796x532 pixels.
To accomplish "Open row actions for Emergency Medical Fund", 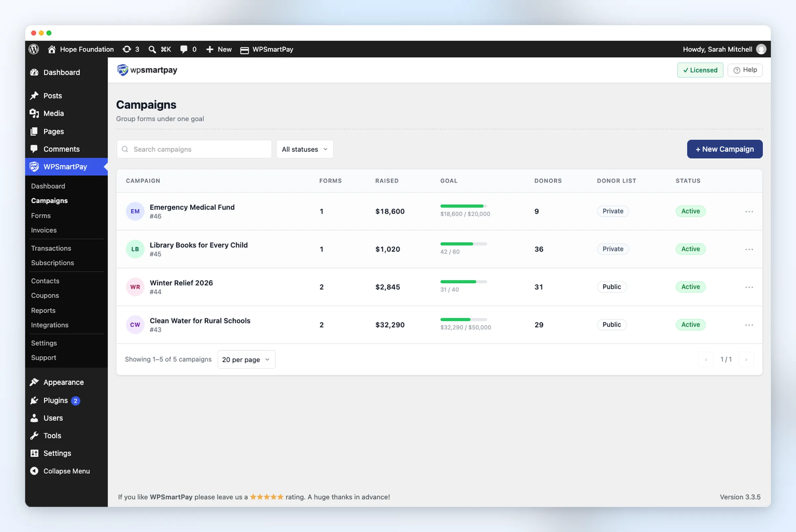I will coord(749,211).
